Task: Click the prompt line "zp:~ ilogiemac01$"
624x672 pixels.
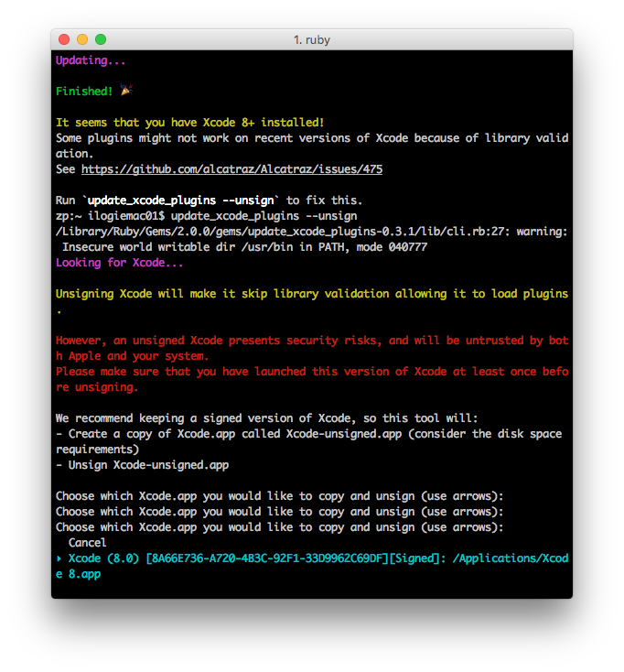Action: [x=110, y=216]
